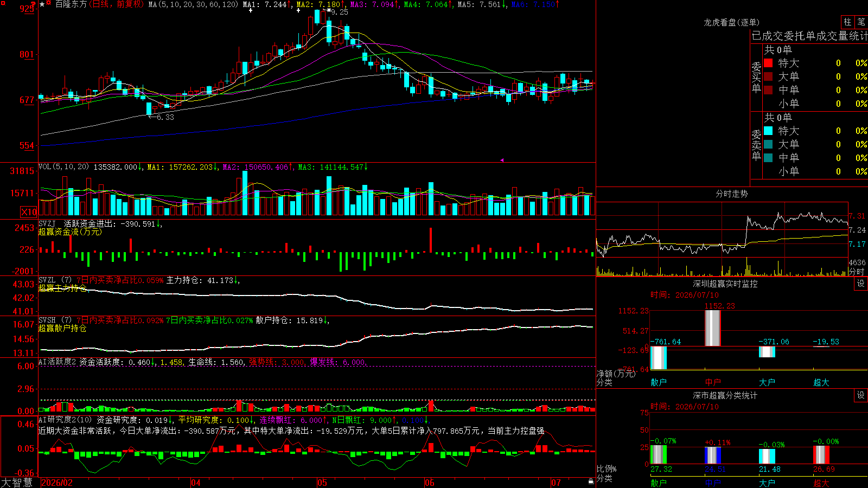The width and height of the screenshot is (868, 488).
Task: Click teal 大单 sell order swatch
Action: click(768, 144)
